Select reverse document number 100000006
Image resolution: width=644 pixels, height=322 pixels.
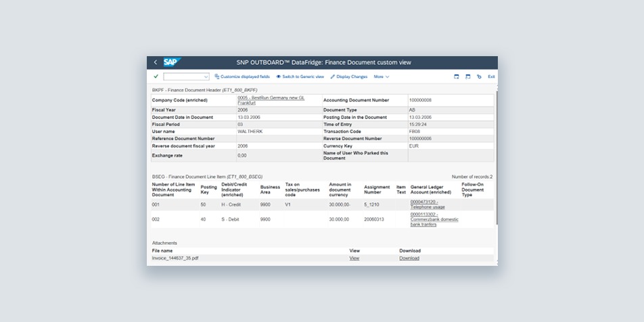tap(420, 139)
